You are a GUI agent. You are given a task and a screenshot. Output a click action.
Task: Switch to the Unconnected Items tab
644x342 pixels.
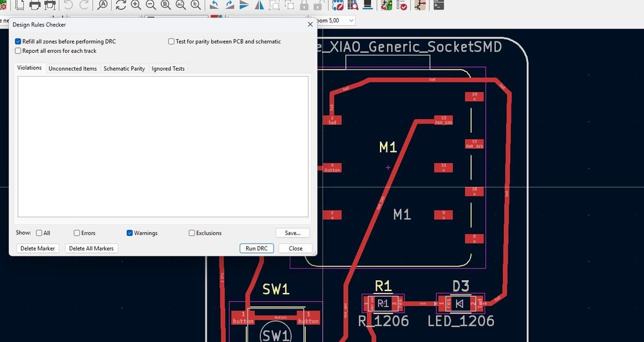tap(73, 68)
